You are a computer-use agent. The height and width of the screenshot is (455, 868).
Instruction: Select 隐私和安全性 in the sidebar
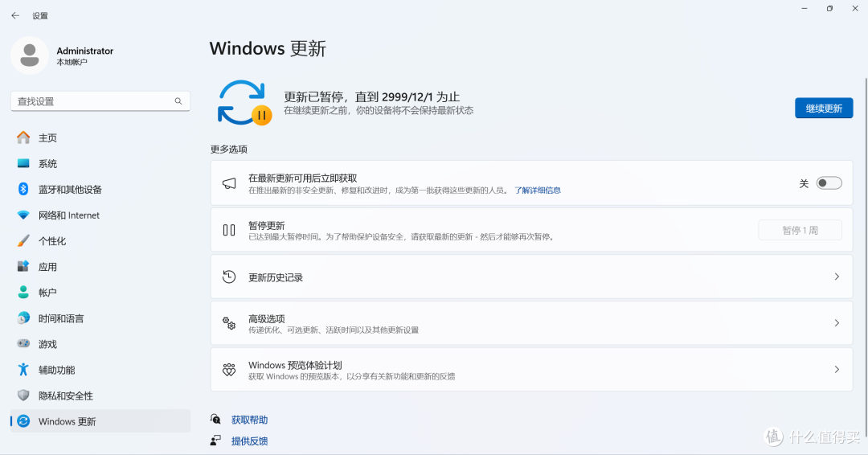point(100,396)
